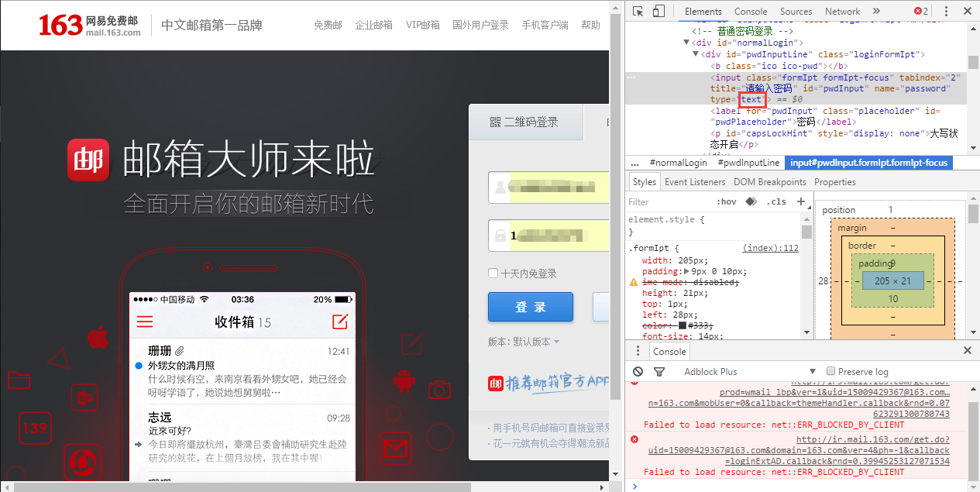980x492 pixels.
Task: Toggle the device toolbar icon in DevTools
Action: pos(658,12)
